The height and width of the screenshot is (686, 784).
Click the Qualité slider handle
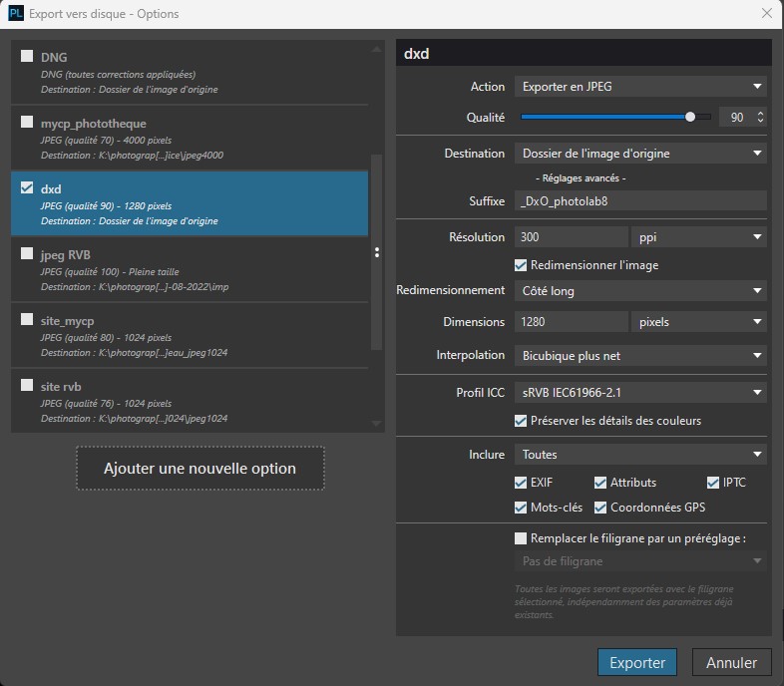coord(690,117)
